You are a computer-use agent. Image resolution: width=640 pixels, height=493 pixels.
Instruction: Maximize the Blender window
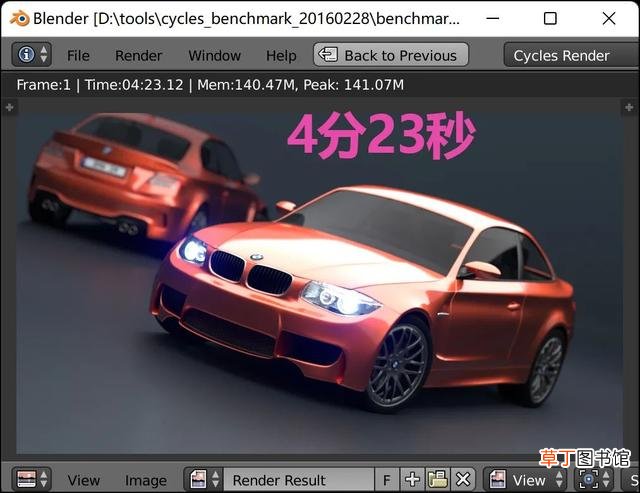tap(550, 18)
